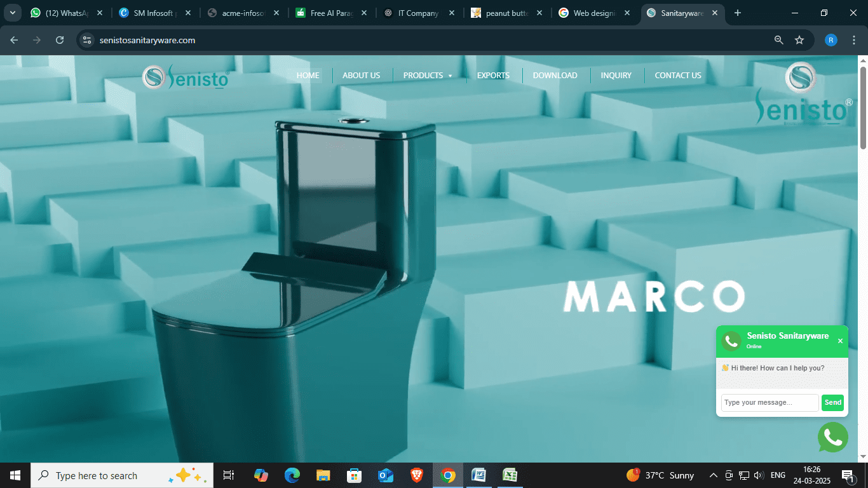This screenshot has height=488, width=868.
Task: Click the Type your message field
Action: [770, 402]
